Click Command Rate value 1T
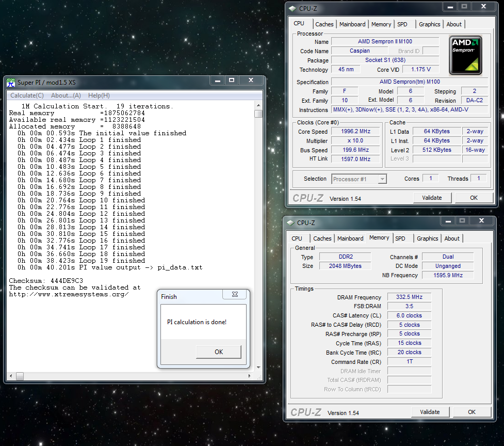 pyautogui.click(x=409, y=362)
